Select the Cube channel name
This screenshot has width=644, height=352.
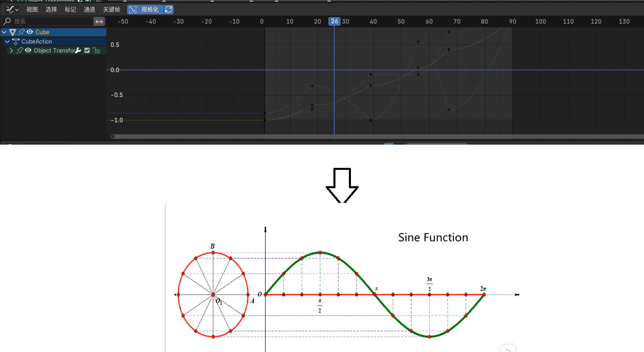pos(42,32)
